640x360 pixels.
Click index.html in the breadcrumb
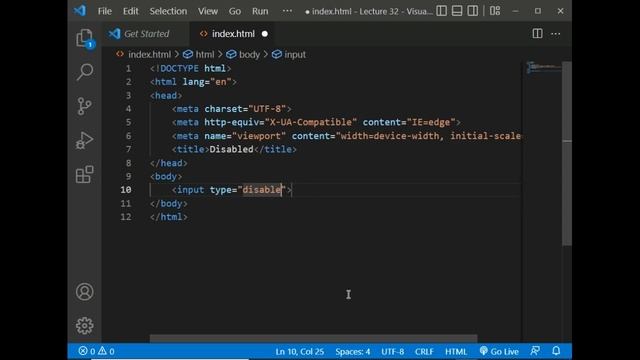(149, 54)
